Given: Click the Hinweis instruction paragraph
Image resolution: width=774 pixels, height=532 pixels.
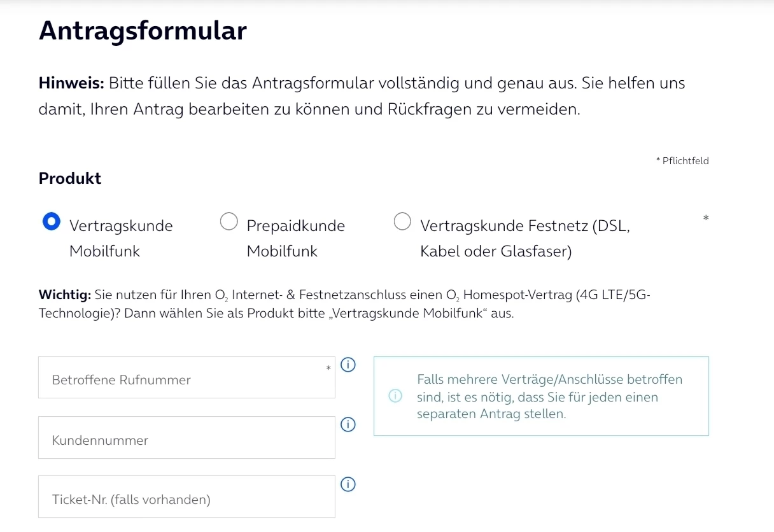Looking at the screenshot, I should (362, 96).
